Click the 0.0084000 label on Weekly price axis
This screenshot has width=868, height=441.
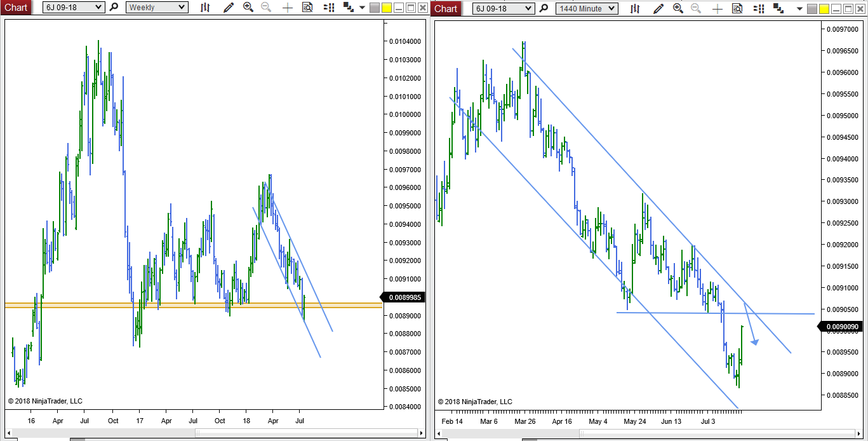click(406, 407)
